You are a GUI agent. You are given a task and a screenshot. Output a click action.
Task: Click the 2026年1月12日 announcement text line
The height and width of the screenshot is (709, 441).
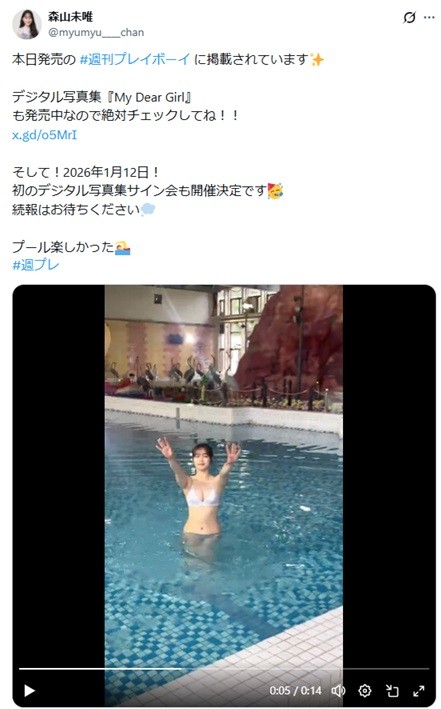[86, 172]
